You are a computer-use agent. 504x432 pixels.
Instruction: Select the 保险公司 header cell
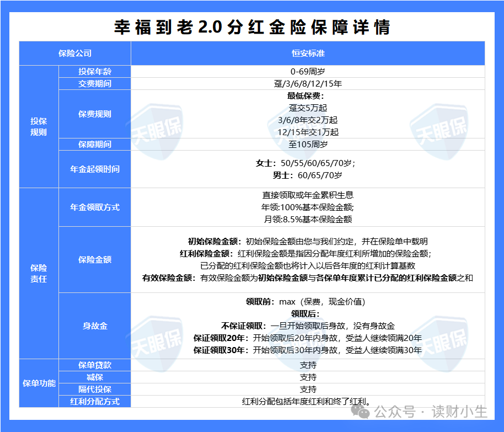(75, 53)
